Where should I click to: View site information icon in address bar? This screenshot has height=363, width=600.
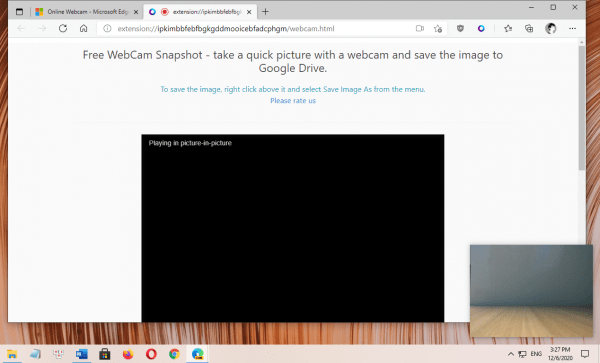[107, 28]
